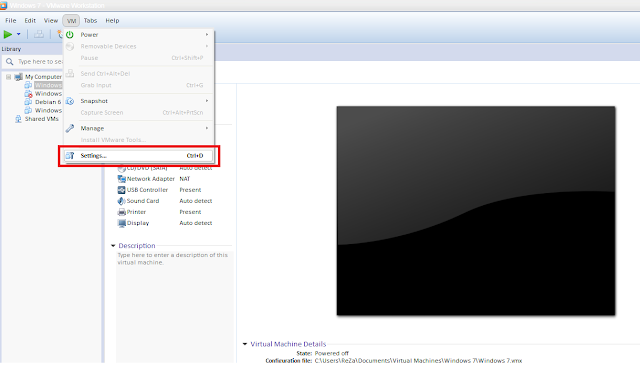Expand the Removable Devices submenu arrow
The height and width of the screenshot is (368, 640).
click(x=207, y=47)
